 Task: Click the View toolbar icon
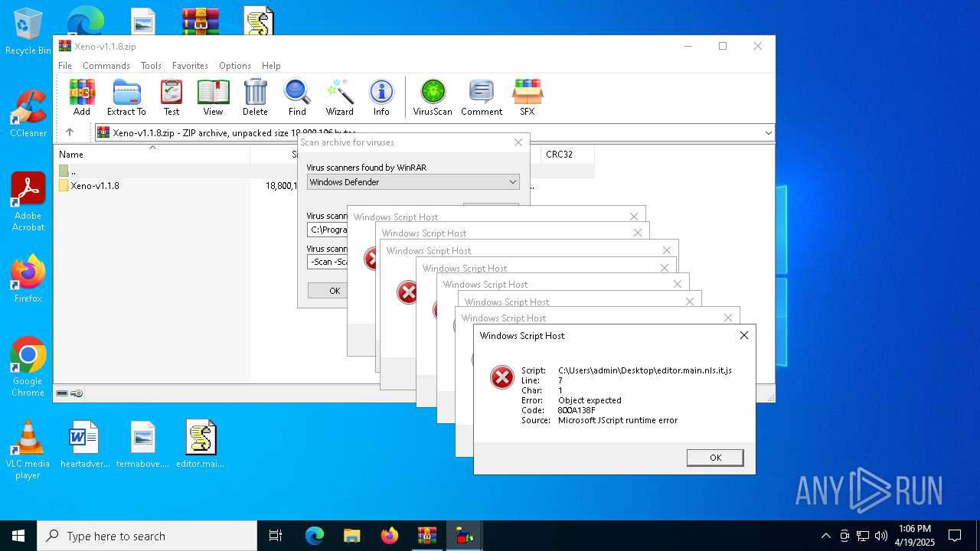click(213, 97)
